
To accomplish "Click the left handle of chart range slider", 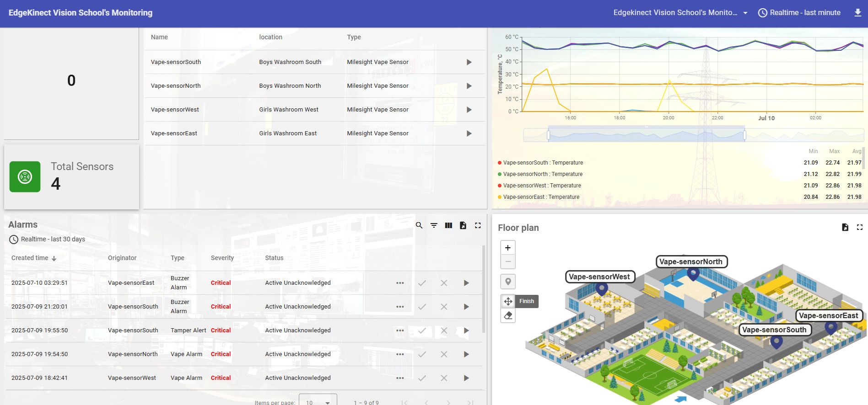I will (548, 135).
